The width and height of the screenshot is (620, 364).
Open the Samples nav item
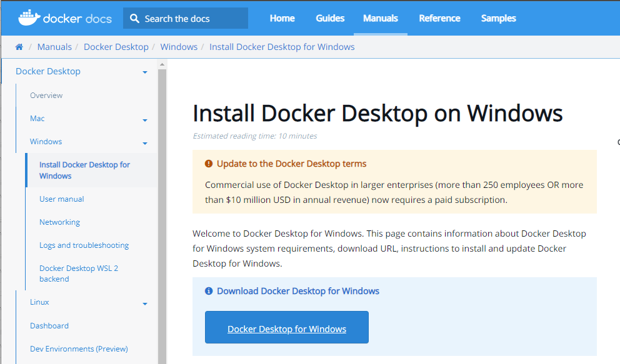499,18
